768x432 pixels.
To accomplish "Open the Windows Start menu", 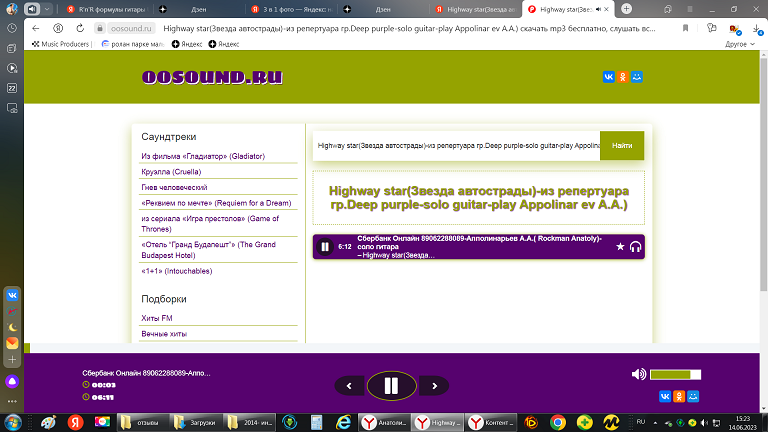I will click(x=12, y=422).
